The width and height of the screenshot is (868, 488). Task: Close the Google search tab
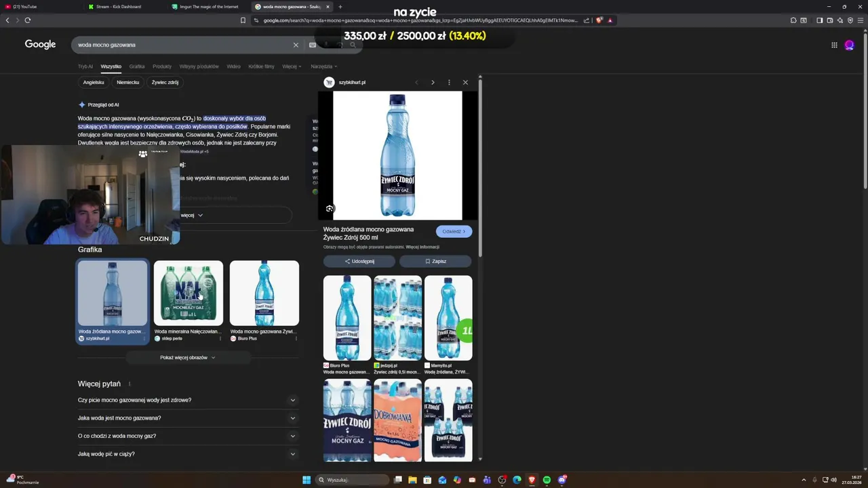[328, 7]
